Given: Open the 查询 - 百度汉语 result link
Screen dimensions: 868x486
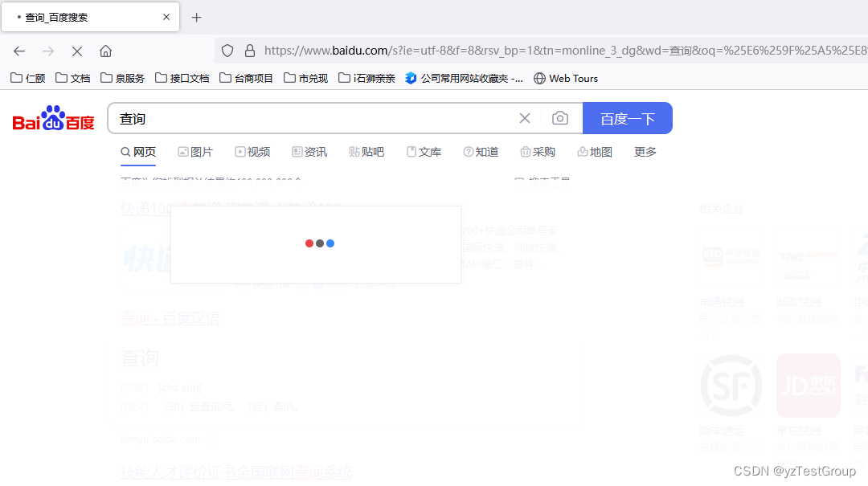Looking at the screenshot, I should [x=170, y=318].
